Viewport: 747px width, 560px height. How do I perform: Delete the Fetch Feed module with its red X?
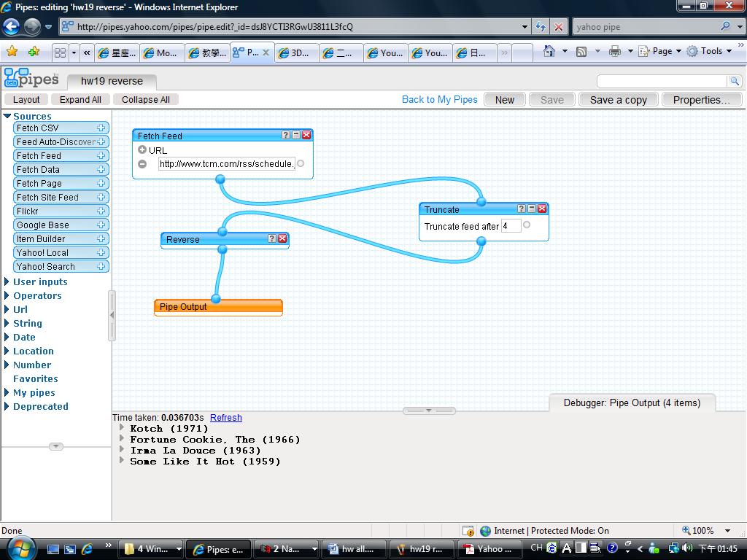(307, 135)
